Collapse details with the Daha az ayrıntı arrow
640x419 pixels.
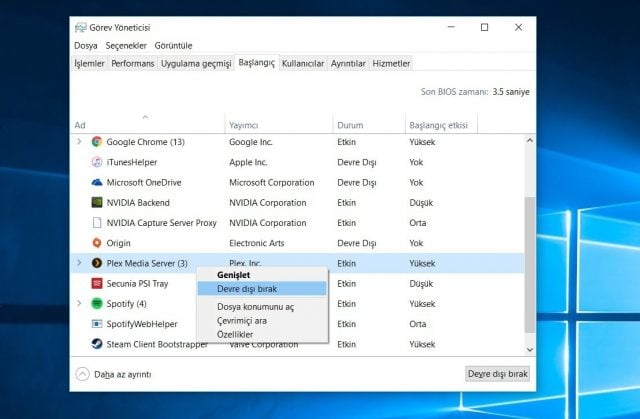click(x=82, y=374)
